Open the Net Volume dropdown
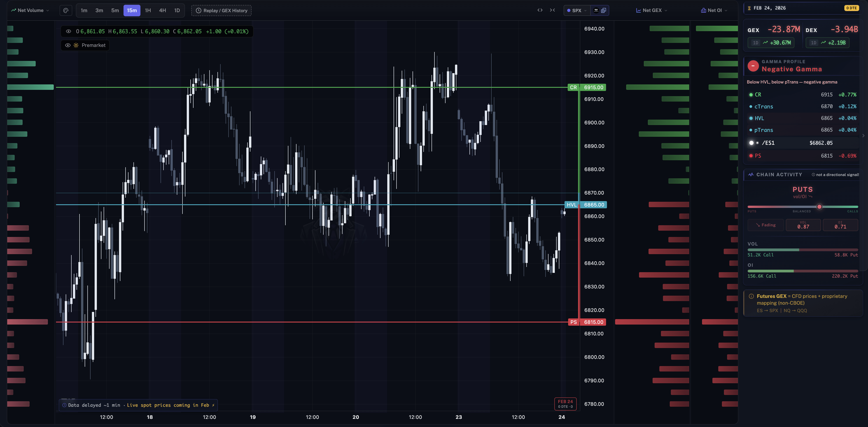This screenshot has height=427, width=868. coord(30,10)
